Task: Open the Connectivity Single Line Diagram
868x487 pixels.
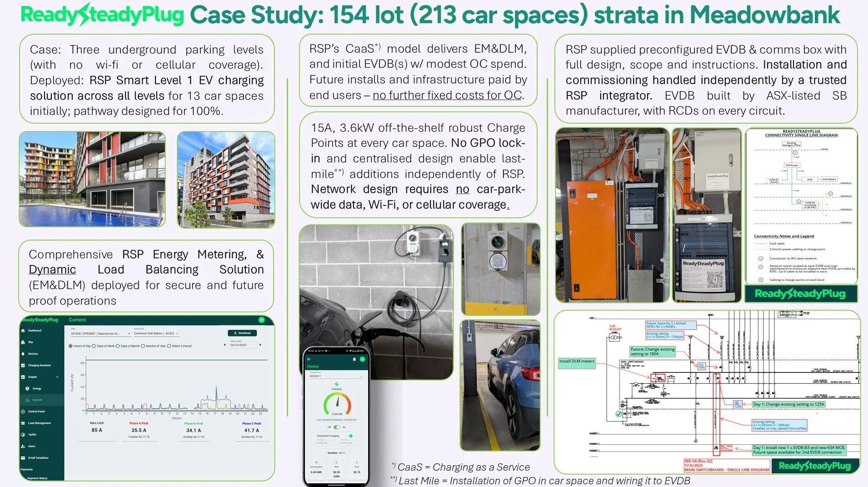Action: click(x=801, y=207)
